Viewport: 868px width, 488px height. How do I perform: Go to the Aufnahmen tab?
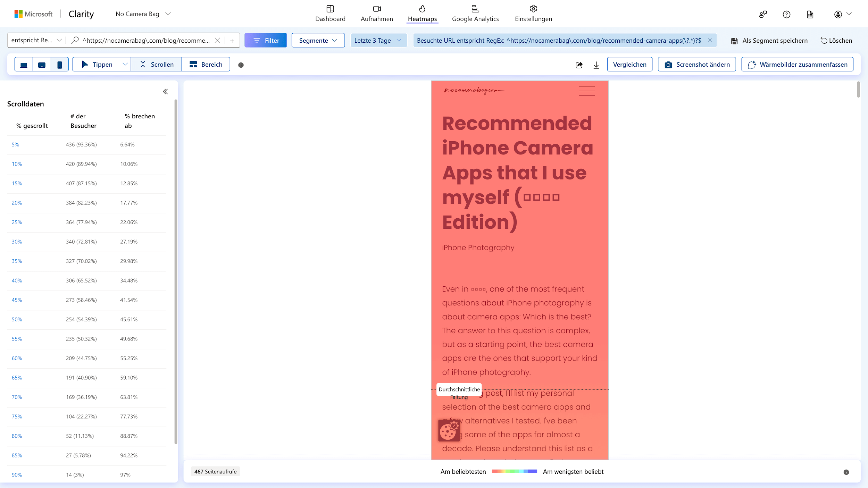pyautogui.click(x=377, y=14)
